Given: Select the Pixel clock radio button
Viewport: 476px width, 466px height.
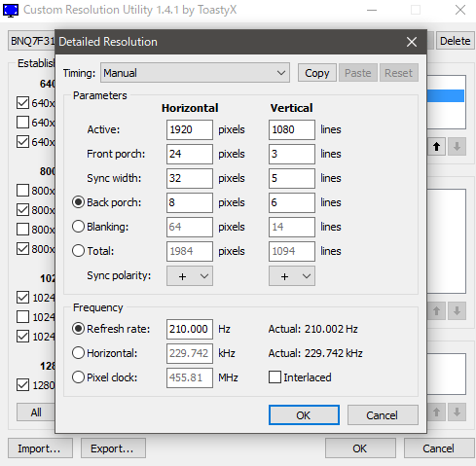Looking at the screenshot, I should coord(78,377).
